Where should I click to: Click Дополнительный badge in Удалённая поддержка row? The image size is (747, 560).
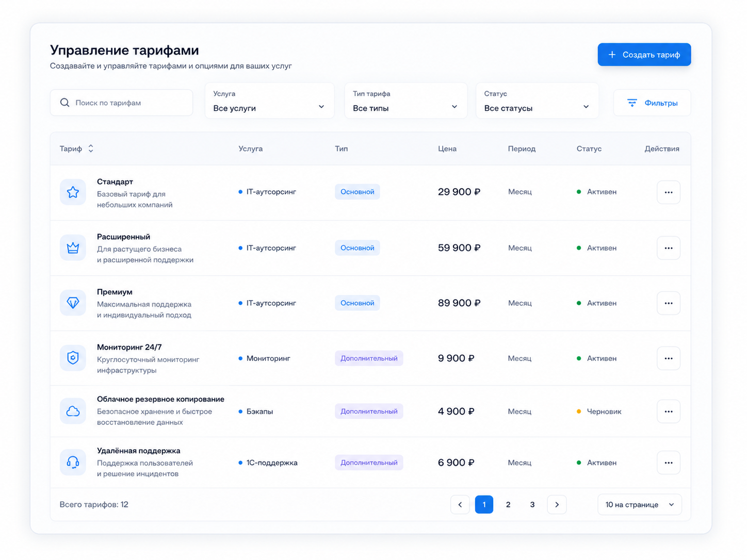(x=369, y=463)
